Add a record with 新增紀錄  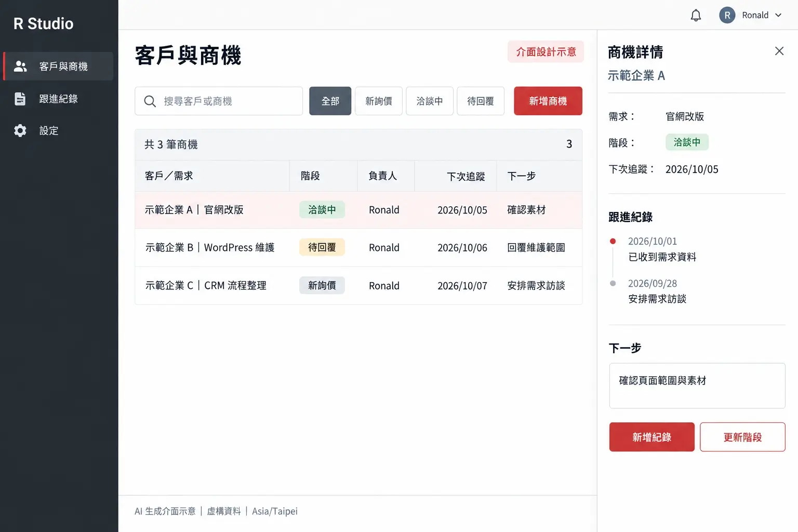coord(652,437)
